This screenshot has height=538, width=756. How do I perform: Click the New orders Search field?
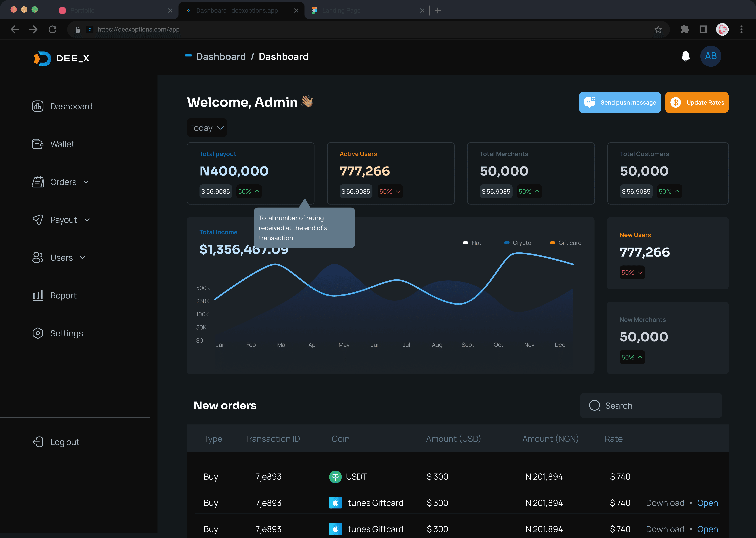pos(651,405)
